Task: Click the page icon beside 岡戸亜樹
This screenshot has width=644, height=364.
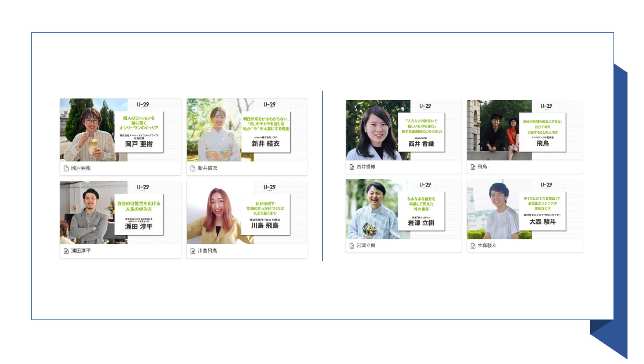Action: pyautogui.click(x=66, y=168)
